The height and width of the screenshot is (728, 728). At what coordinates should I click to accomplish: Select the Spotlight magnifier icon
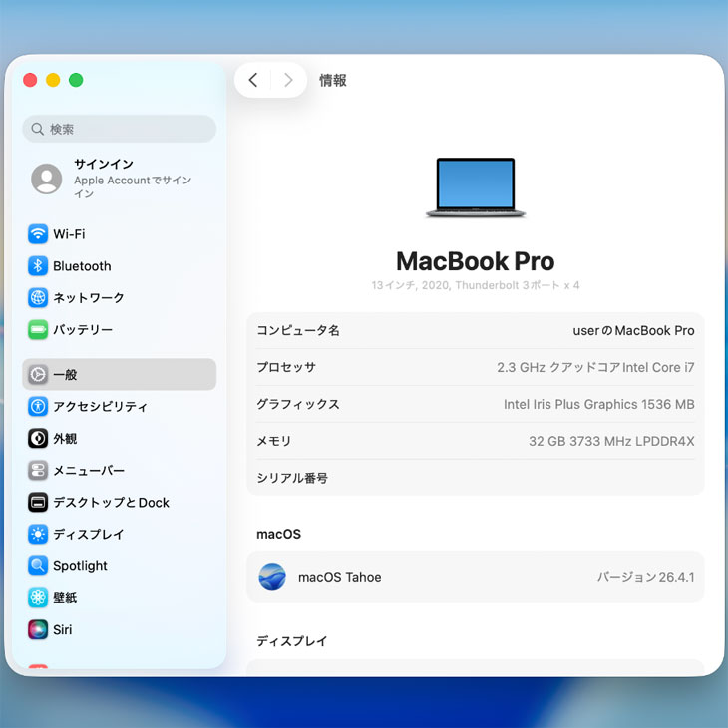38,566
